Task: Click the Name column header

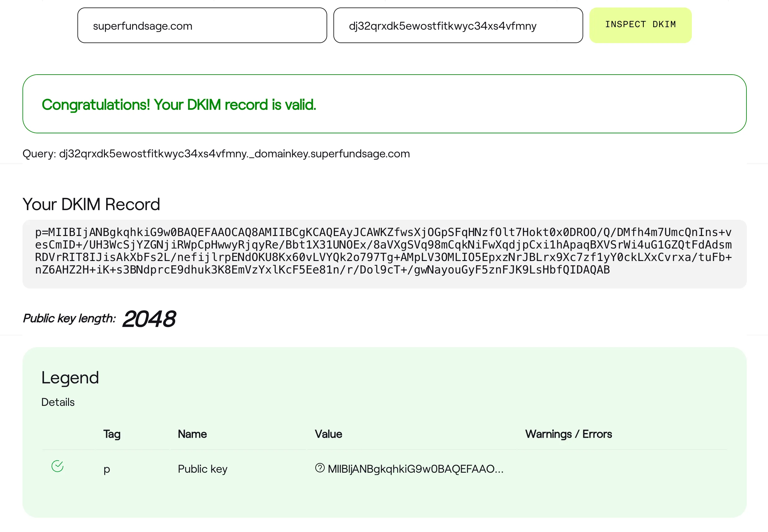Action: click(x=192, y=434)
